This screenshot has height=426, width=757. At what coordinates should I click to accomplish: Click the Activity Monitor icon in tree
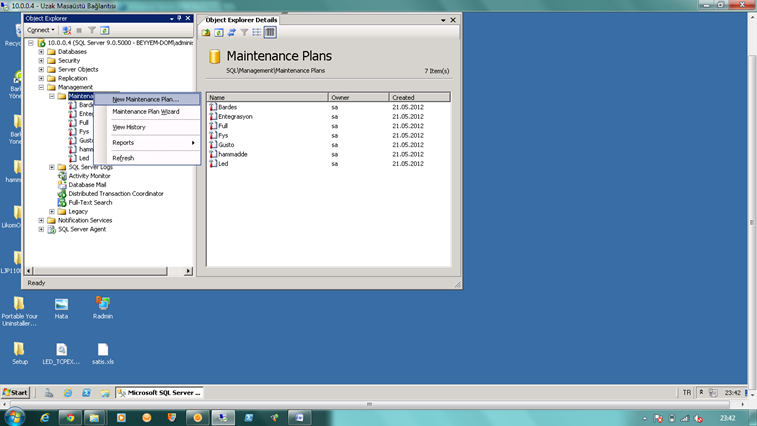62,176
